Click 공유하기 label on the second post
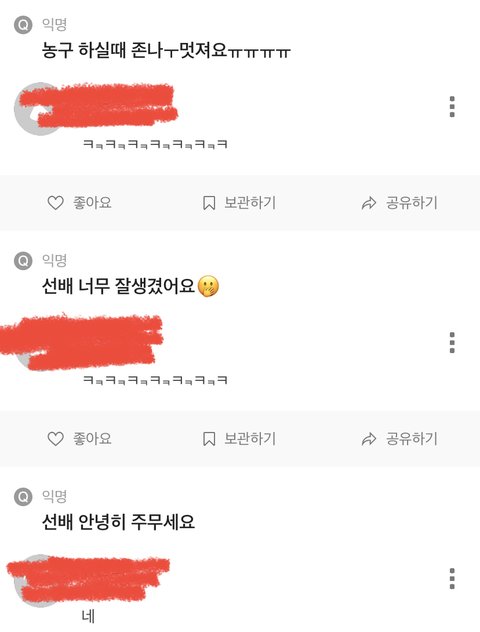Viewport: 480px width, 632px height. [x=411, y=439]
